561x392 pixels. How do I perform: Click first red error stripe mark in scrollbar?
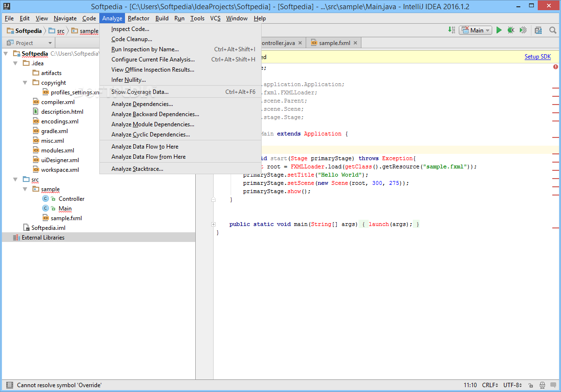(x=555, y=88)
